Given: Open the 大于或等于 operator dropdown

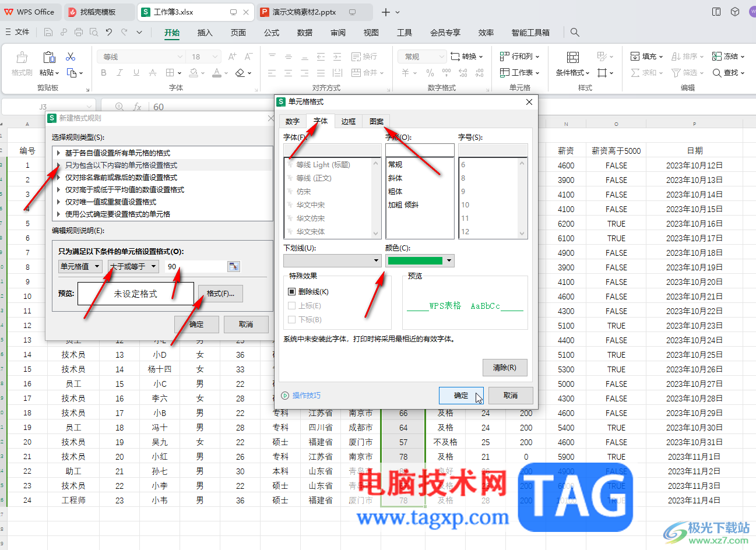Looking at the screenshot, I should point(133,266).
